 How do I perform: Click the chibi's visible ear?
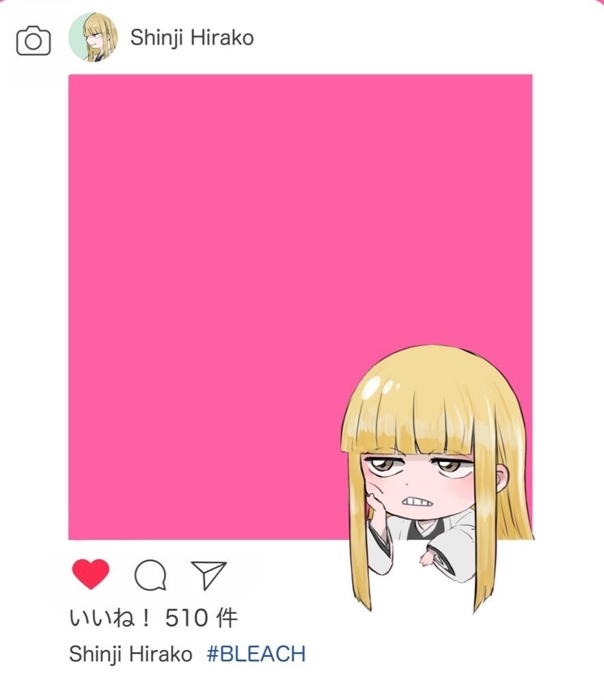501,479
